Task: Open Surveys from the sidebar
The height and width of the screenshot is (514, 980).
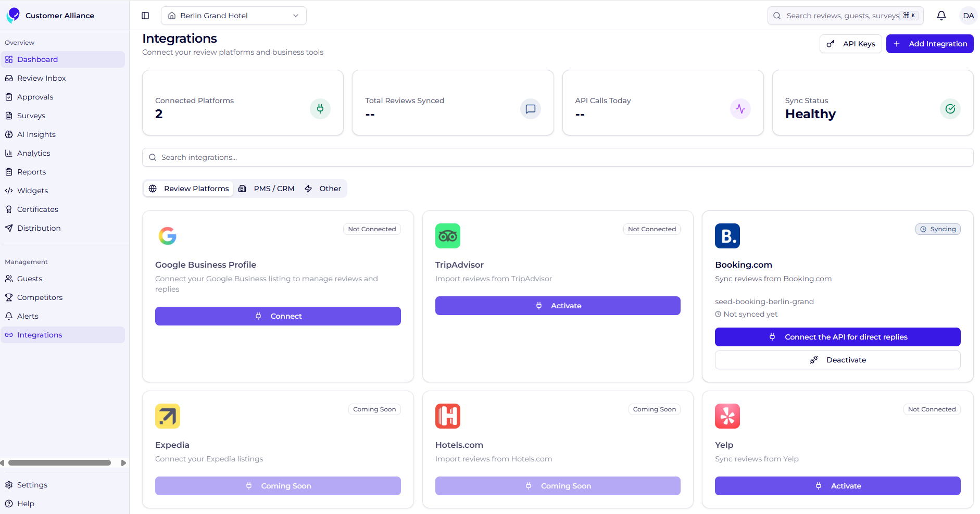Action: (63, 116)
